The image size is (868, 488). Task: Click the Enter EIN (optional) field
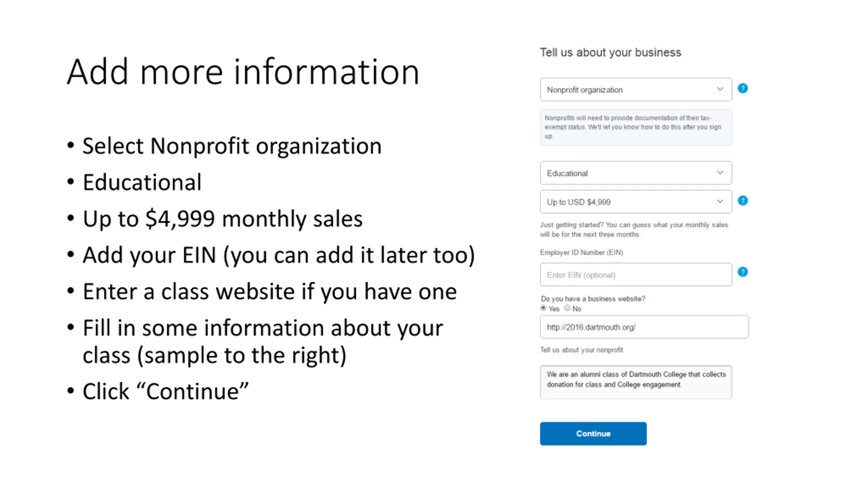(x=636, y=274)
